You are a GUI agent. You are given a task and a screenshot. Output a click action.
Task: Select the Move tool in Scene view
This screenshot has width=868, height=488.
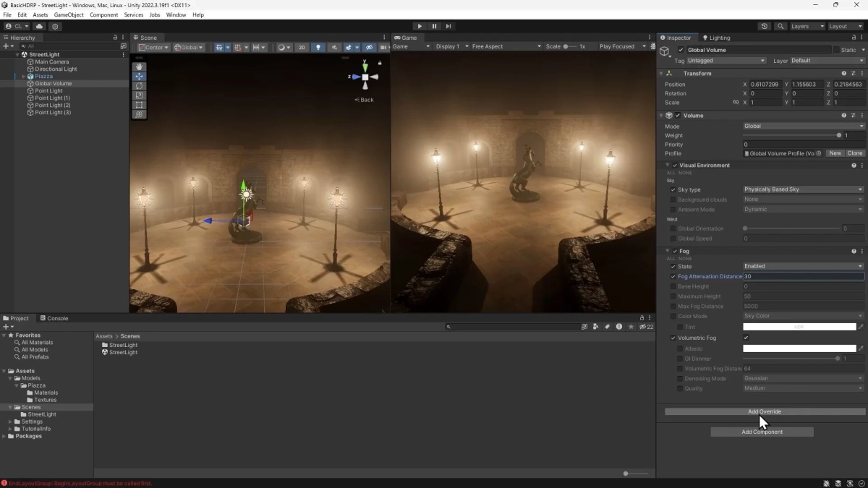140,76
